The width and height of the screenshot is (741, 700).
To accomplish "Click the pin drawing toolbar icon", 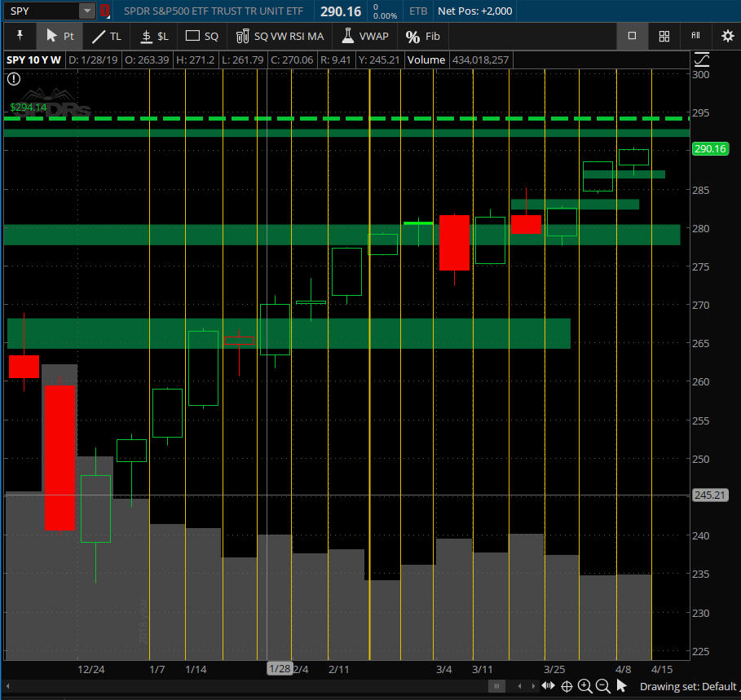I will (x=20, y=36).
